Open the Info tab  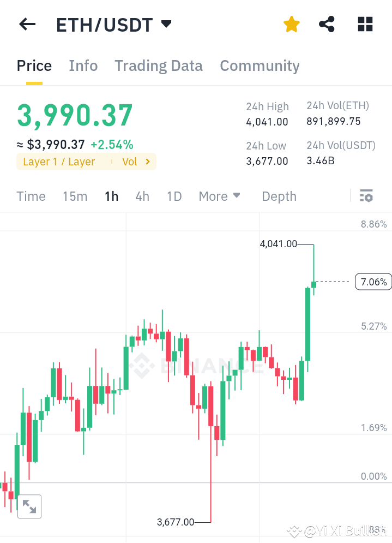click(x=83, y=65)
